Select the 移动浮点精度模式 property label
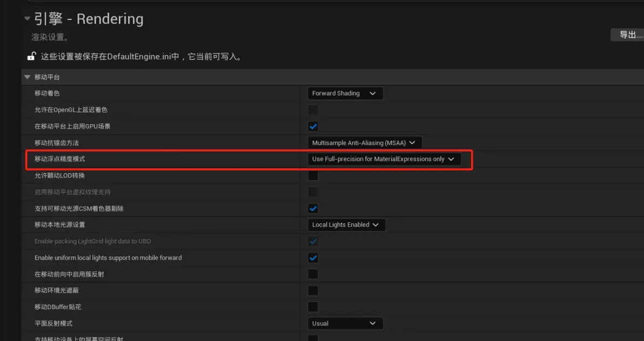This screenshot has width=644, height=341. tap(60, 159)
